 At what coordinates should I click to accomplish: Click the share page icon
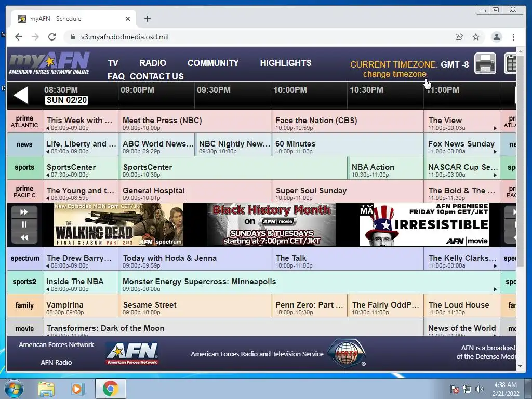[x=459, y=37]
